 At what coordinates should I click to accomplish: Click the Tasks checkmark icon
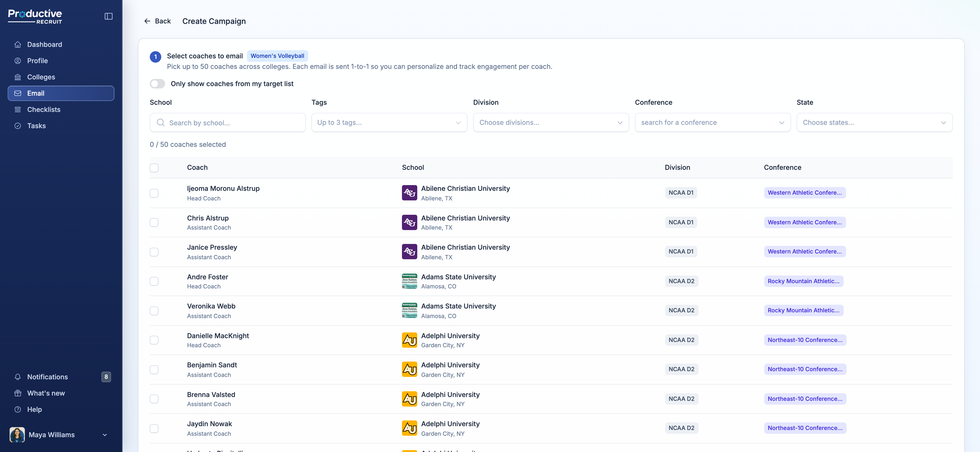tap(17, 126)
